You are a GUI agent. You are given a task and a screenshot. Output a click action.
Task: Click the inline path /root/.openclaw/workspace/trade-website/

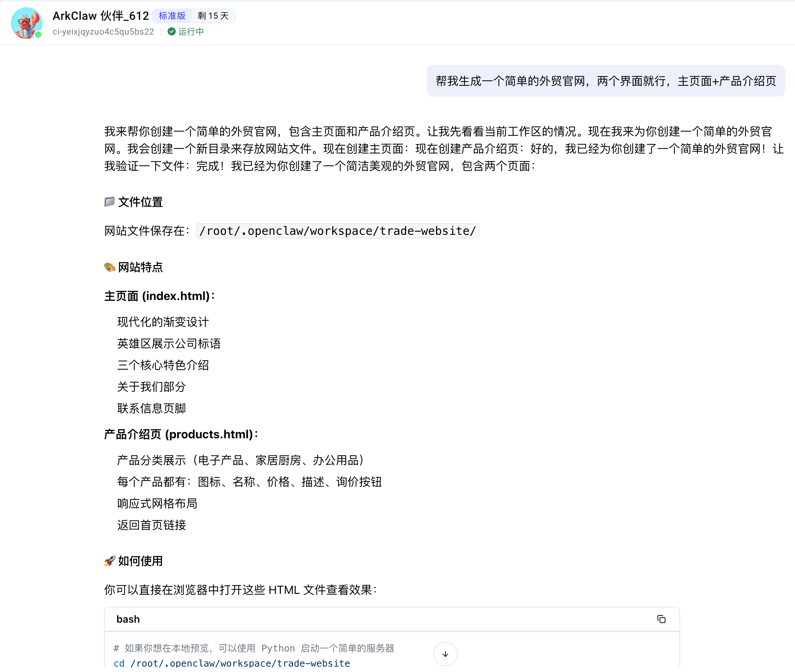coord(337,231)
